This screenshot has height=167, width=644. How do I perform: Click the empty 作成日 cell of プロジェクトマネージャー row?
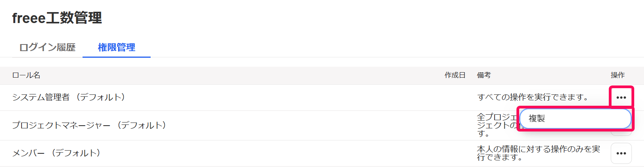[455, 126]
